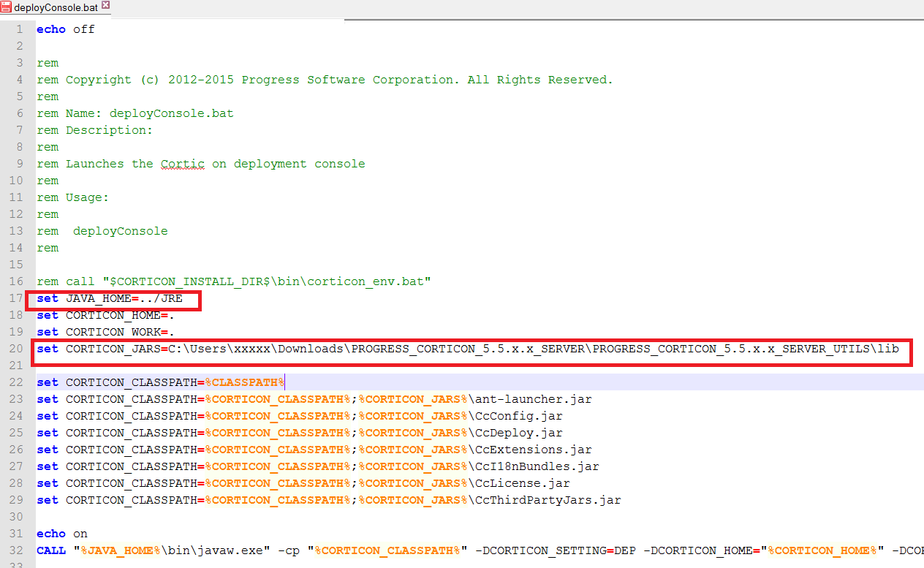Click 'Progress Software Corporation' text
The height and width of the screenshot is (568, 924).
(351, 80)
